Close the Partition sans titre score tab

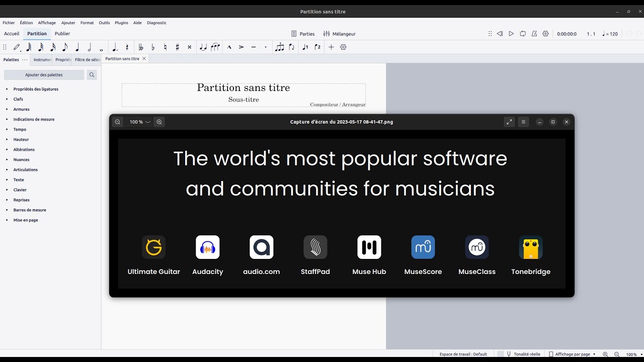(x=144, y=59)
